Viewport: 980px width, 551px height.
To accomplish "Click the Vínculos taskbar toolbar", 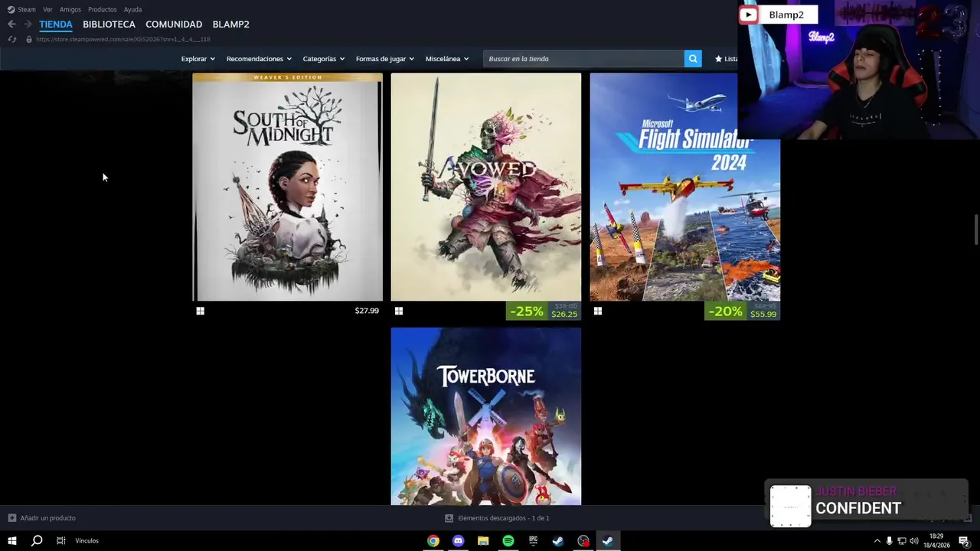I will pos(87,541).
